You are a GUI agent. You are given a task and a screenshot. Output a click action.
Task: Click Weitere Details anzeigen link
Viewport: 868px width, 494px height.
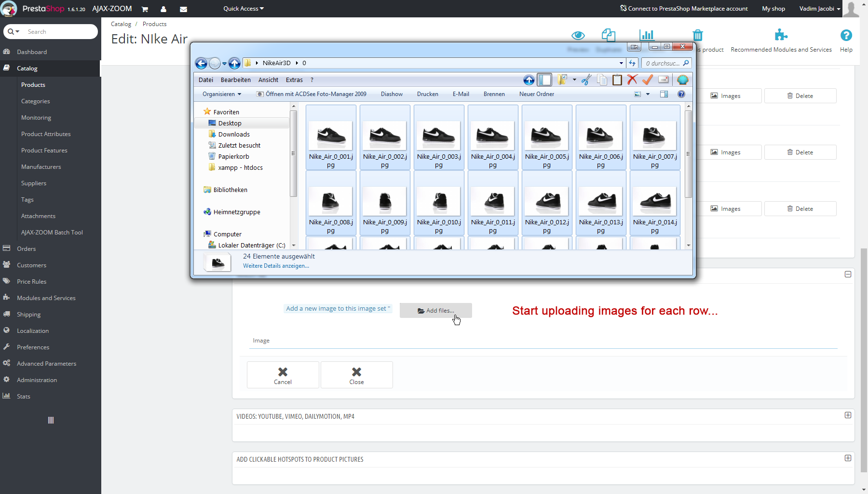276,266
